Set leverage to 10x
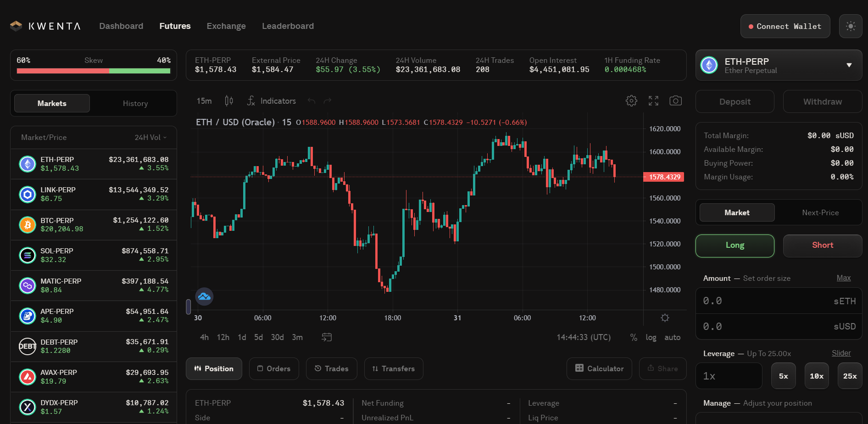Screen dimensions: 868x424 pos(817,376)
